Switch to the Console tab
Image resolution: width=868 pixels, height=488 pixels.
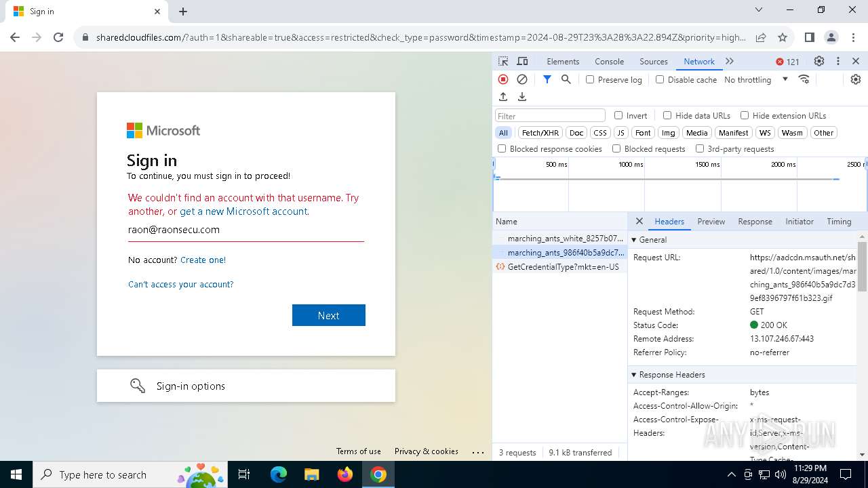click(x=609, y=61)
